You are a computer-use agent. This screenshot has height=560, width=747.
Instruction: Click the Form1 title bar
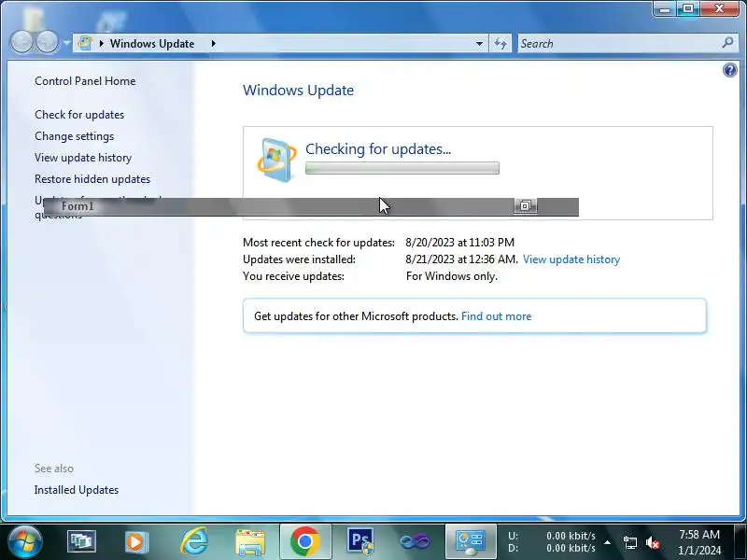click(x=311, y=206)
